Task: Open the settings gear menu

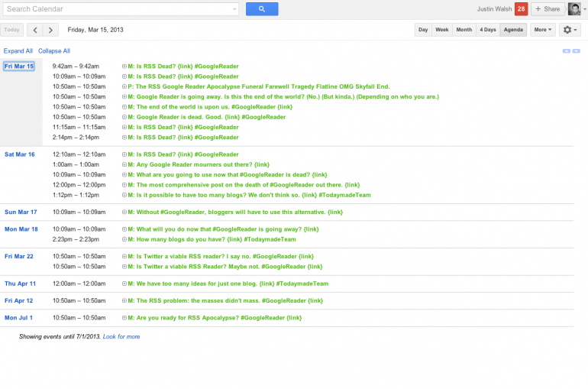Action: (570, 30)
